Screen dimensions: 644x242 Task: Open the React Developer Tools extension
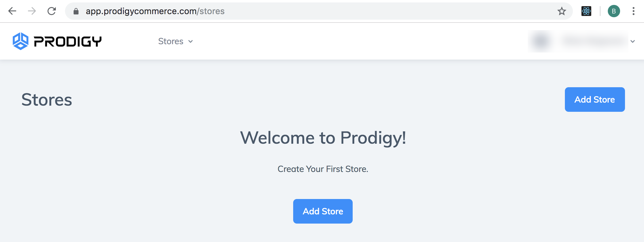point(586,11)
